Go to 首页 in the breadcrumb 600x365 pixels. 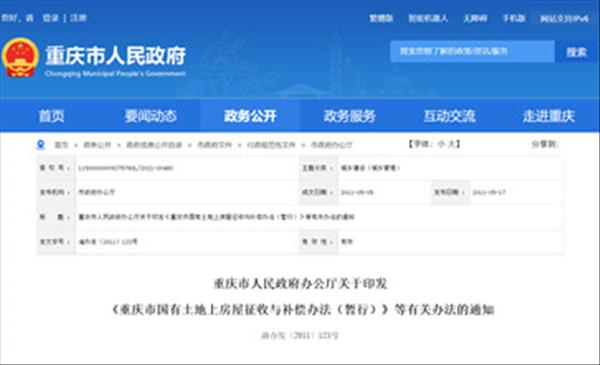click(x=61, y=145)
